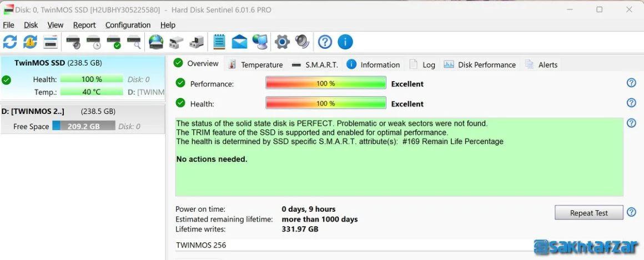
Task: Switch to the Disk Performance tab
Action: (x=480, y=64)
